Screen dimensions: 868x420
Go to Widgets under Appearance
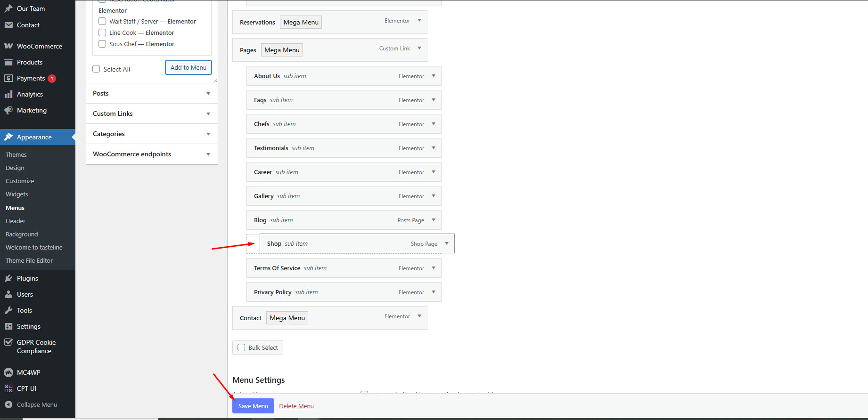point(17,194)
